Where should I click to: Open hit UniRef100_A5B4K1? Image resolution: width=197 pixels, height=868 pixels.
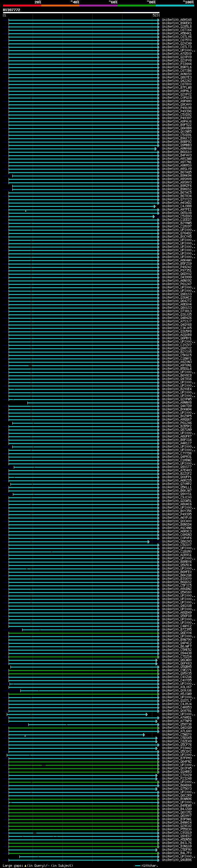(176, 33)
